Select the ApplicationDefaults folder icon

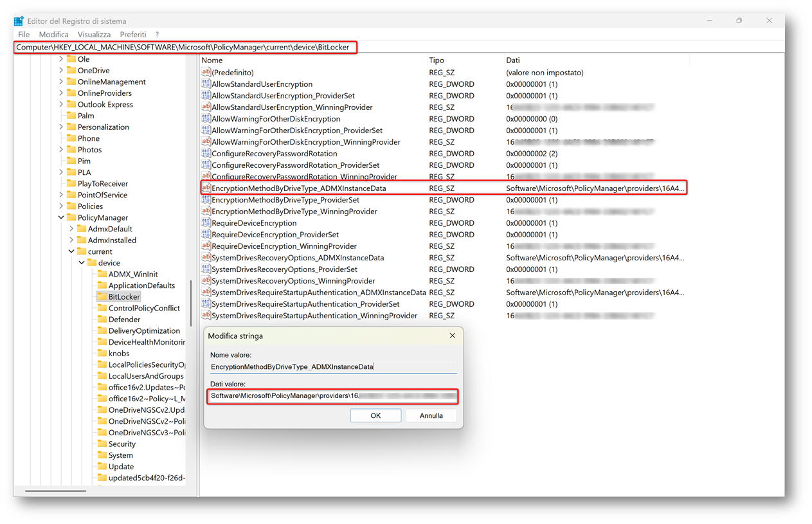(102, 285)
